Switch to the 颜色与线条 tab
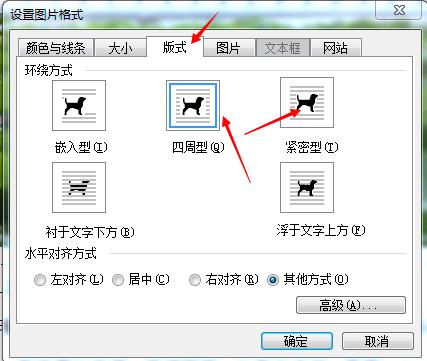 [56, 48]
